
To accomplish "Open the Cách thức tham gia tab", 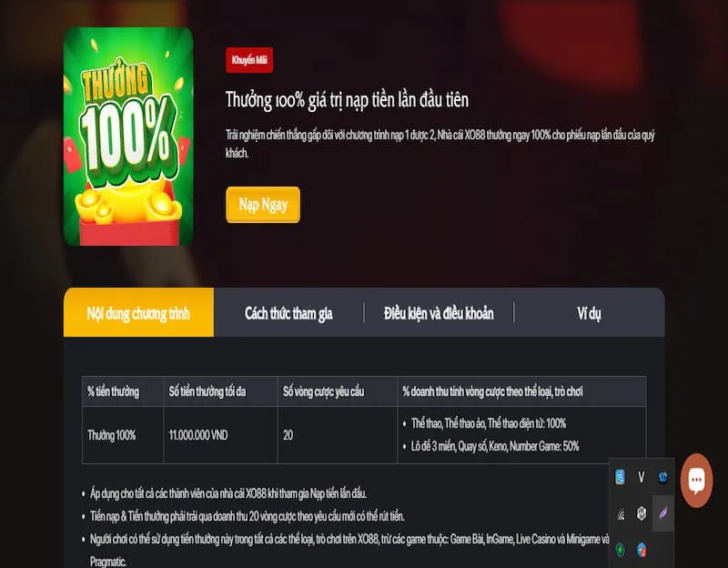I will click(x=288, y=313).
